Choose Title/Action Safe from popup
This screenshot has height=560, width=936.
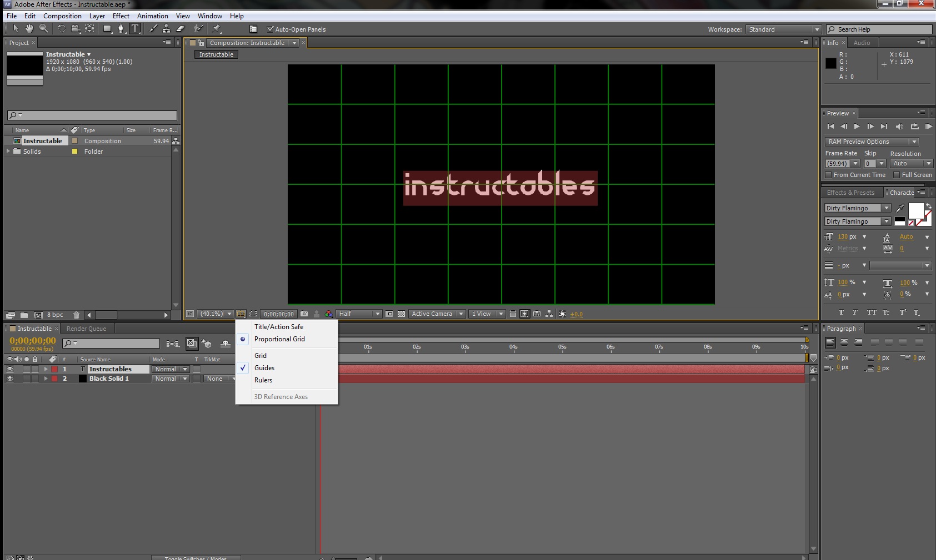[278, 327]
